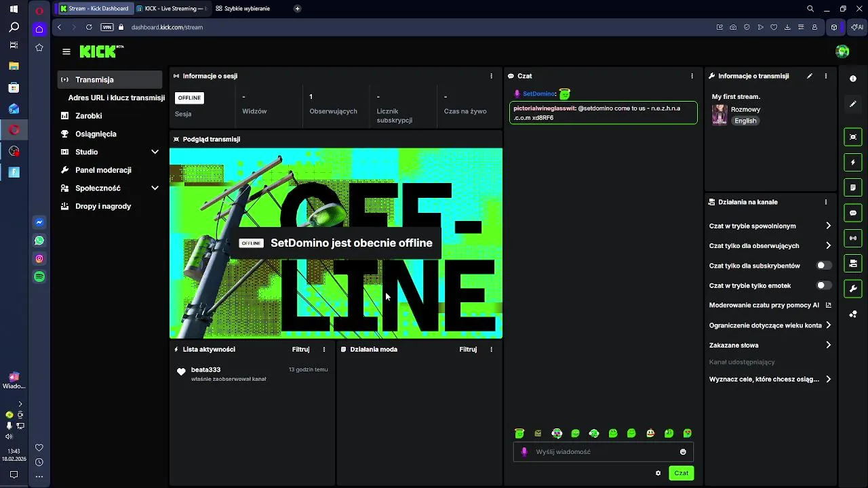Open the hamburger menu beside Kick logo
The width and height of the screenshot is (868, 488).
(x=66, y=52)
